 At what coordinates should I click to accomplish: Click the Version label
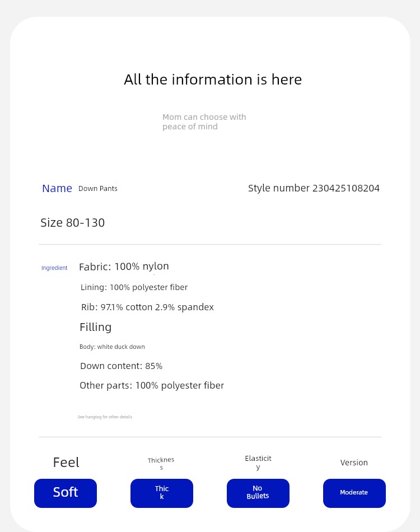click(354, 463)
